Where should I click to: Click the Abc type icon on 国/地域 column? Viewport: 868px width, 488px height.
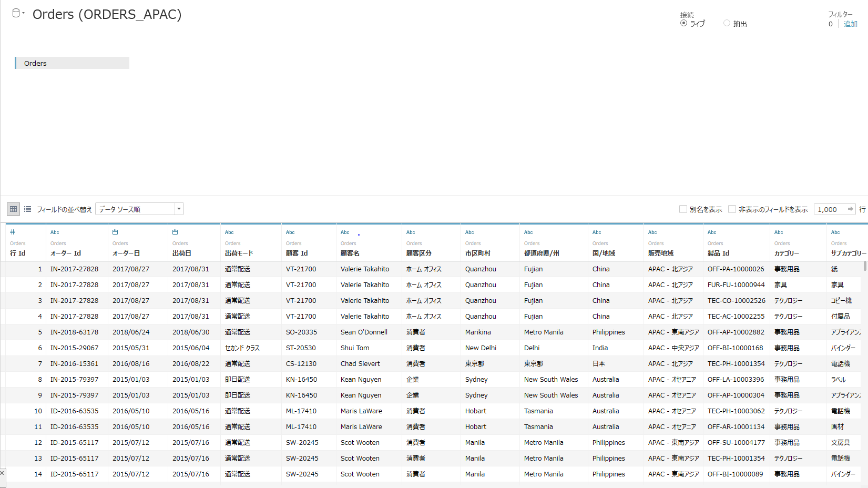point(597,232)
